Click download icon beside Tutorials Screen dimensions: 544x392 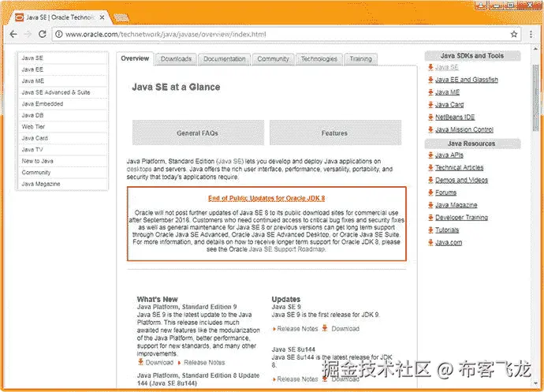pos(430,230)
